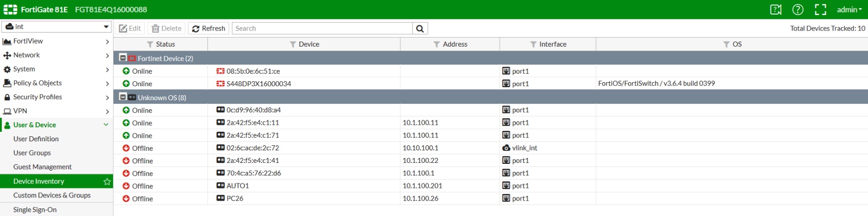Select device 08:5b:0e:6c:51:ce row
This screenshot has height=216, width=868.
tap(490, 71)
